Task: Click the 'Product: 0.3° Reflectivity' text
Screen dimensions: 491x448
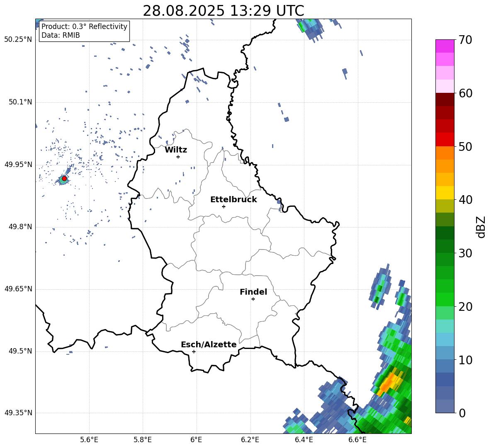Action: click(x=84, y=27)
